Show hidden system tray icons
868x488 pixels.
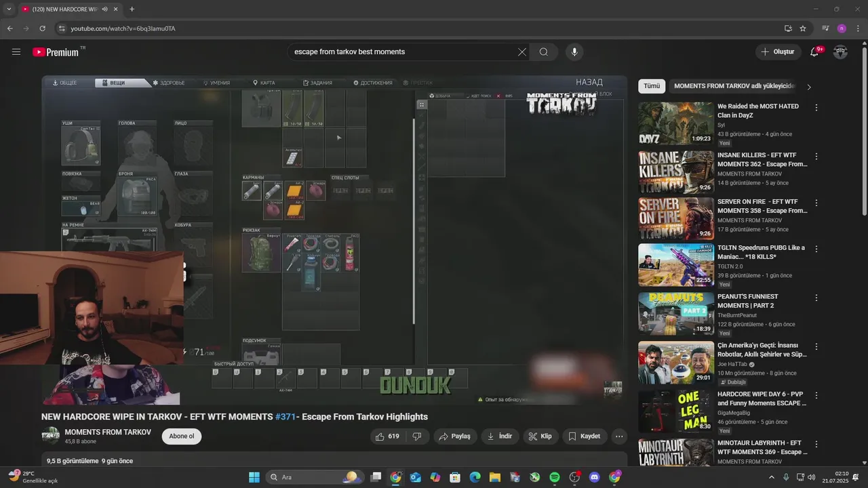click(772, 477)
